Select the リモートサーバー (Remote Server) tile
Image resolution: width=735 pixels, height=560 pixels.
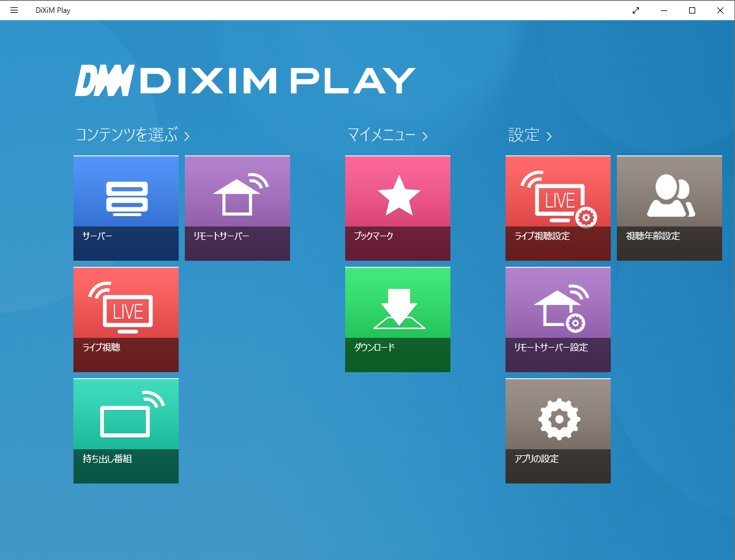[237, 208]
